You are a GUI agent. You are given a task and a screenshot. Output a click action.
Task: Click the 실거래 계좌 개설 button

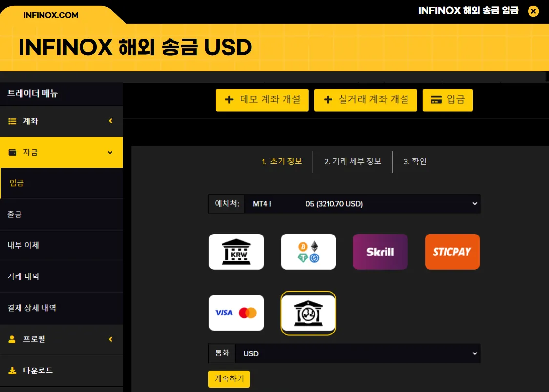[x=366, y=100]
